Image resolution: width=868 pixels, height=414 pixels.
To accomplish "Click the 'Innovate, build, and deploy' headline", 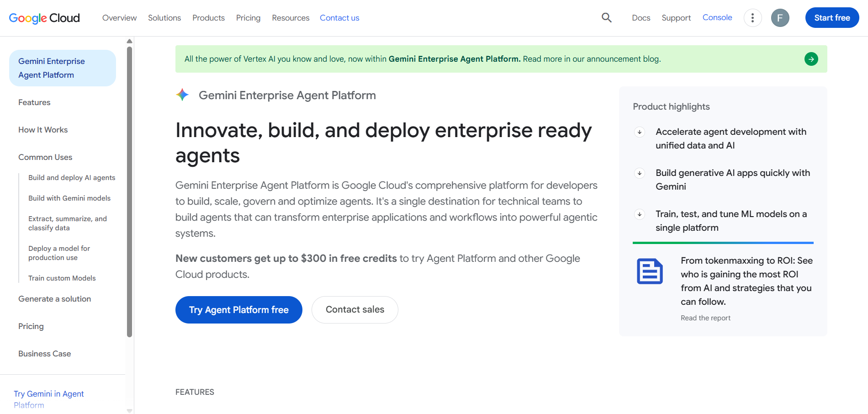I will (x=383, y=143).
